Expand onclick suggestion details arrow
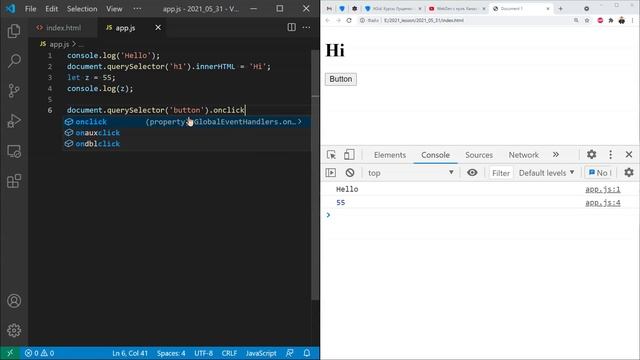Viewport: 640px width, 360px height. [x=300, y=122]
